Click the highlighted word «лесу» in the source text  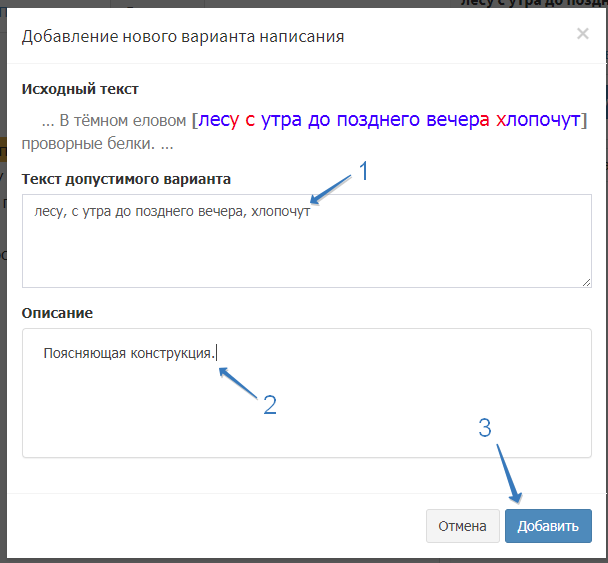219,120
